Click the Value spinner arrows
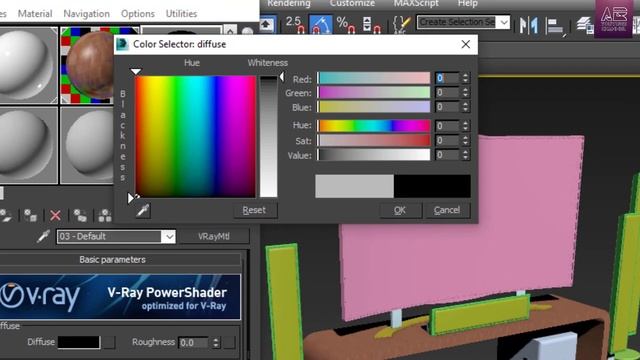Screen dimensions: 640x360 click(x=465, y=154)
